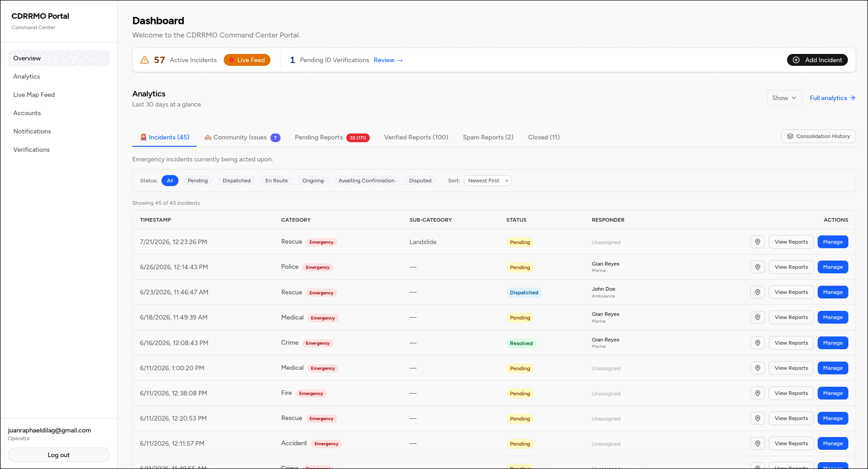
Task: View Reports for the Fire incident
Action: pyautogui.click(x=791, y=393)
